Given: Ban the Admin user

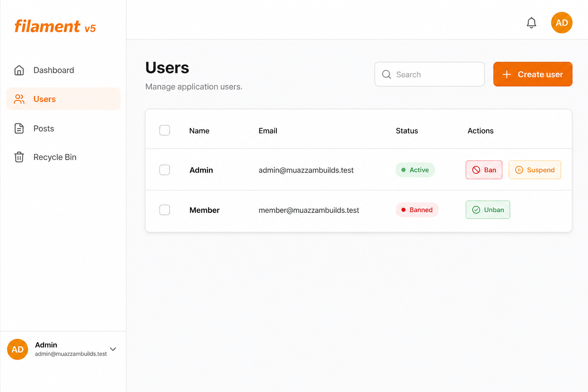Looking at the screenshot, I should click(x=484, y=170).
